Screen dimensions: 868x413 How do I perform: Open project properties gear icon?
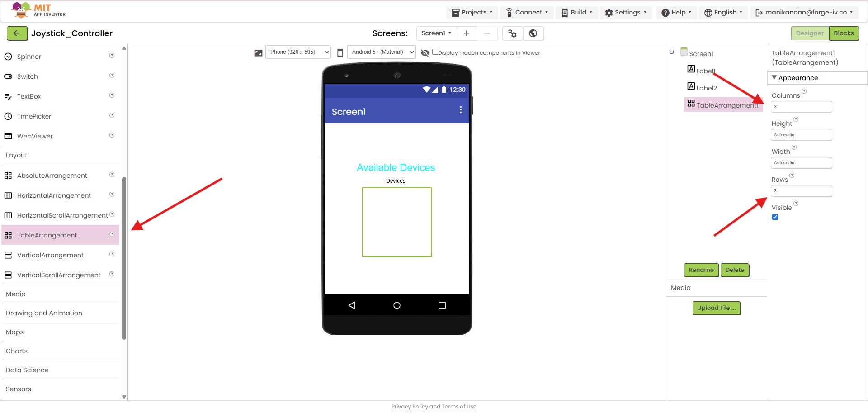point(513,33)
